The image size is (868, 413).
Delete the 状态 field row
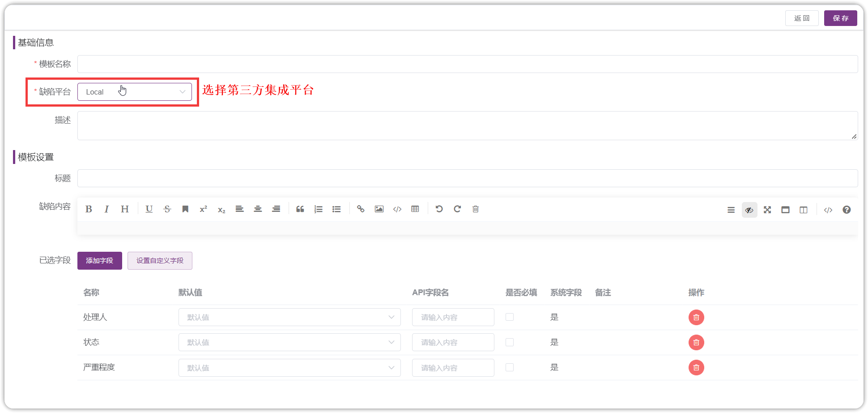(x=696, y=342)
